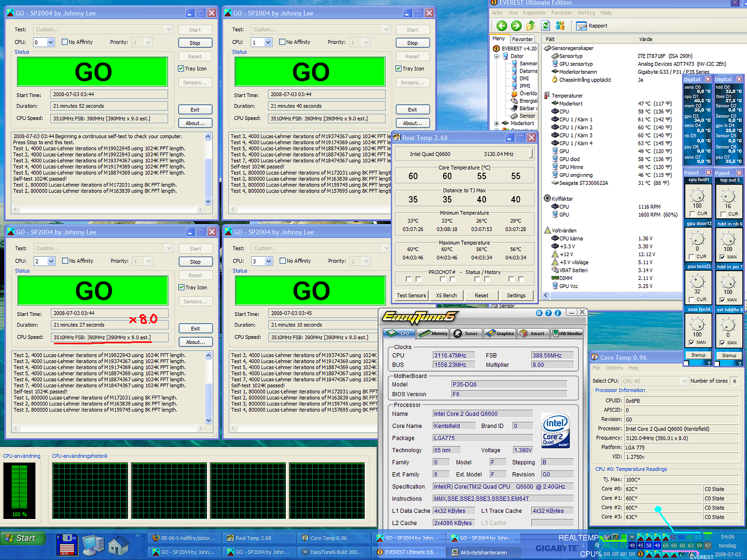This screenshot has height=560, width=747.
Task: Refresh EVEREST sensor readings
Action: 546,25
